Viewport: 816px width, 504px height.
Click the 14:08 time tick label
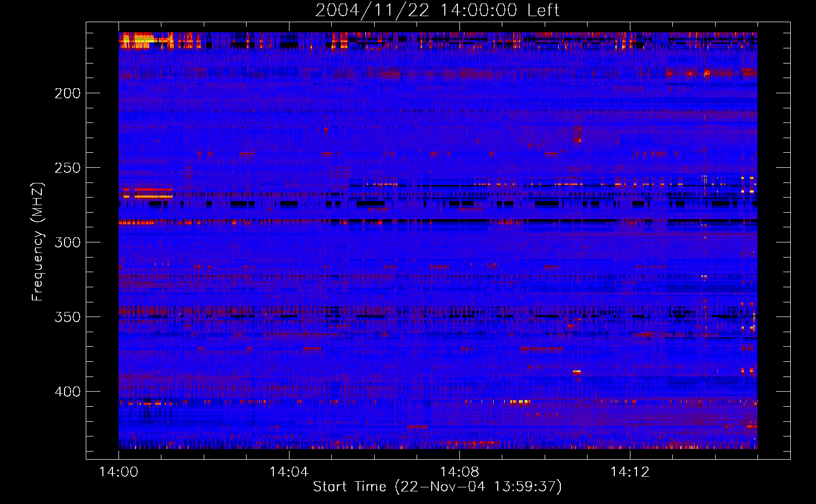(459, 472)
